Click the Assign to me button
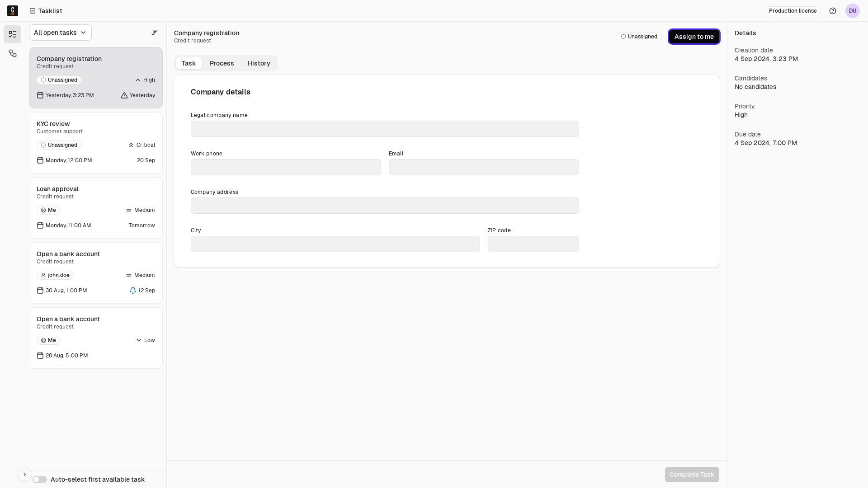This screenshot has height=488, width=868. [694, 37]
